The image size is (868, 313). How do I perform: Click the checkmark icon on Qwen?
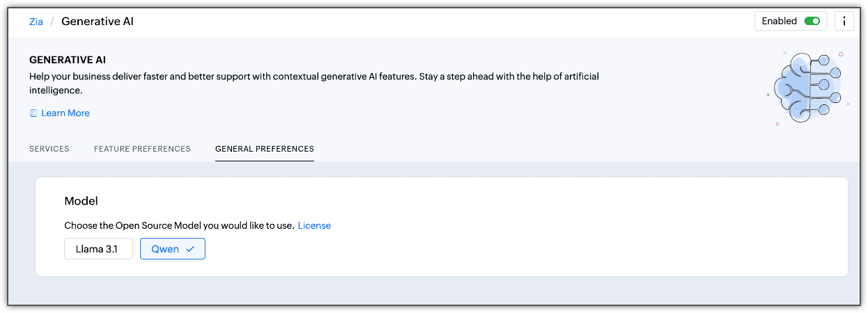click(190, 249)
